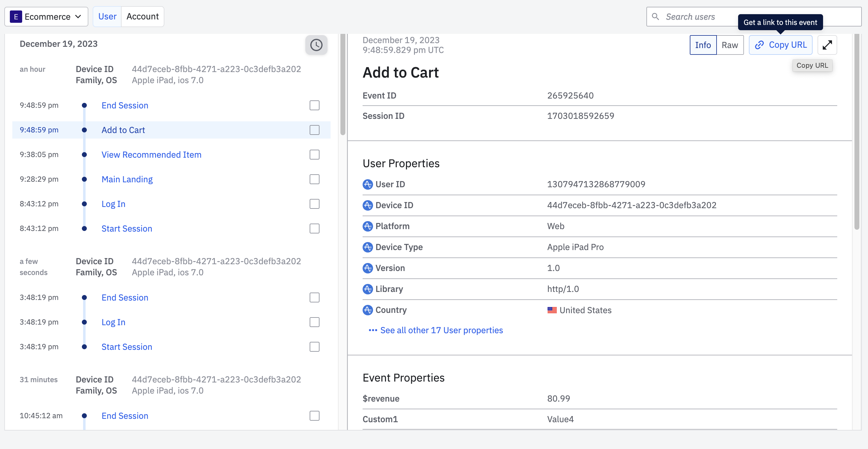
Task: Click the chain link icon in Copy URL
Action: [x=759, y=45]
